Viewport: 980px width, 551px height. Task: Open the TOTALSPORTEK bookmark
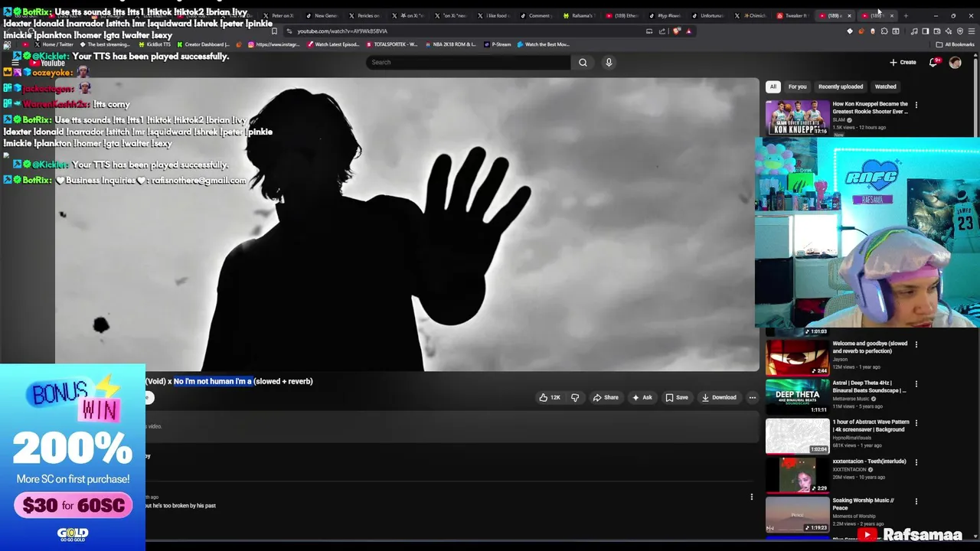point(391,44)
